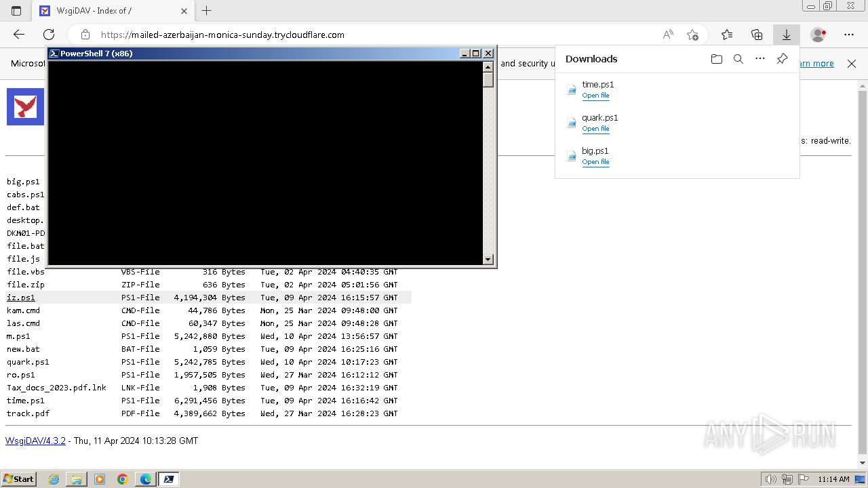Screen dimensions: 868x488
Task: Open track.pdf in directory listing
Action: pos(28,413)
